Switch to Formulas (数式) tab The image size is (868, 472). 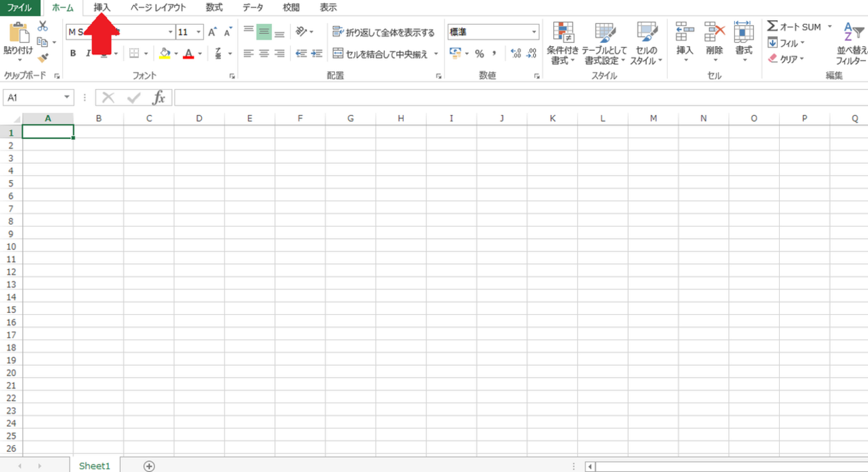tap(214, 7)
